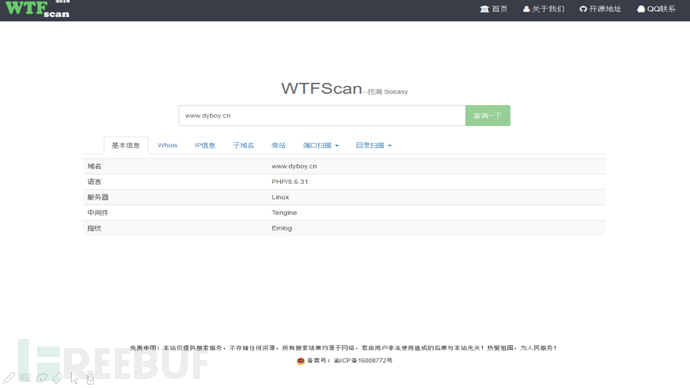Switch to the 基本信息 tab
This screenshot has height=388, width=690.
coord(126,145)
